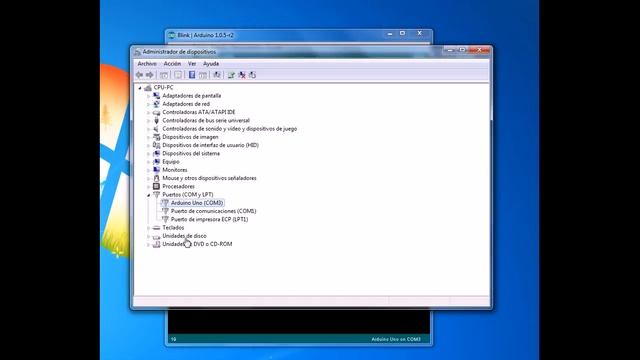Click the Adaptadores de red icon
The image size is (640, 360).
(x=156, y=104)
